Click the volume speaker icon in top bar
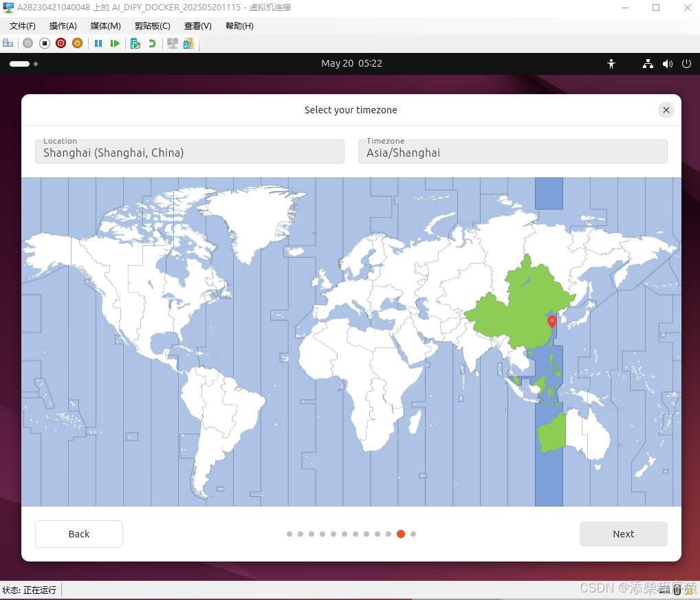The image size is (700, 600). (668, 64)
